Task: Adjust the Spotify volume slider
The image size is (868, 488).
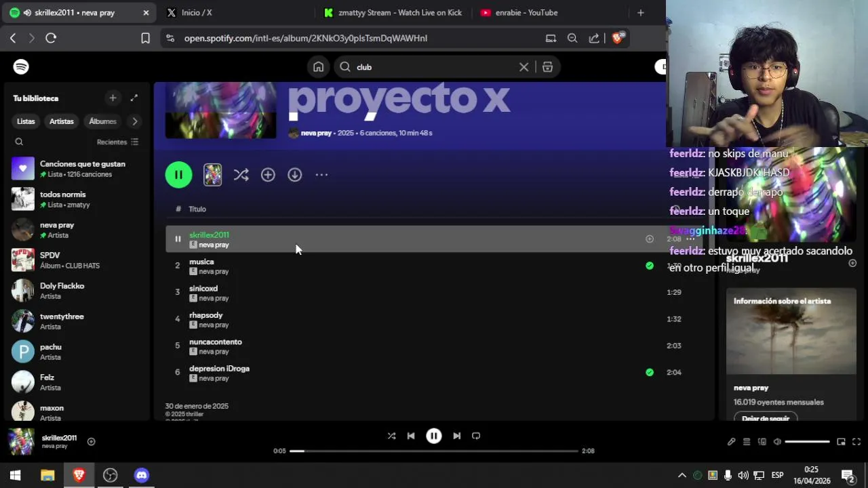Action: pos(807,442)
